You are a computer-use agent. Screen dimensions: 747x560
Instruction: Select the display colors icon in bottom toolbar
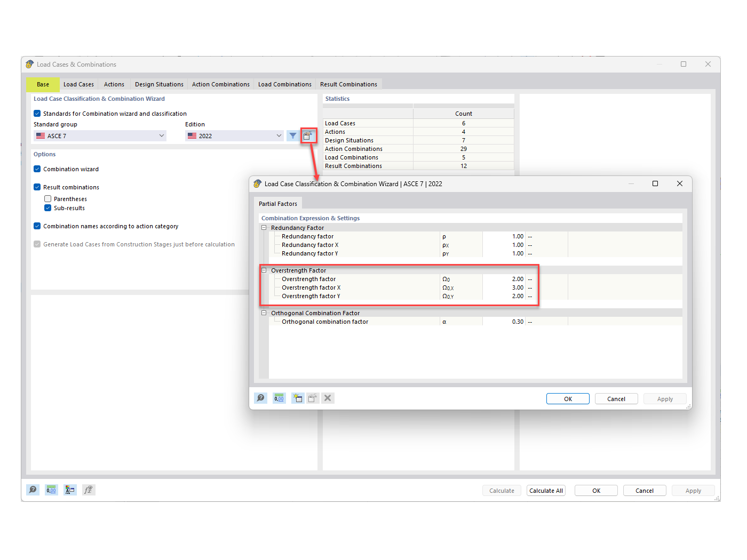point(69,490)
